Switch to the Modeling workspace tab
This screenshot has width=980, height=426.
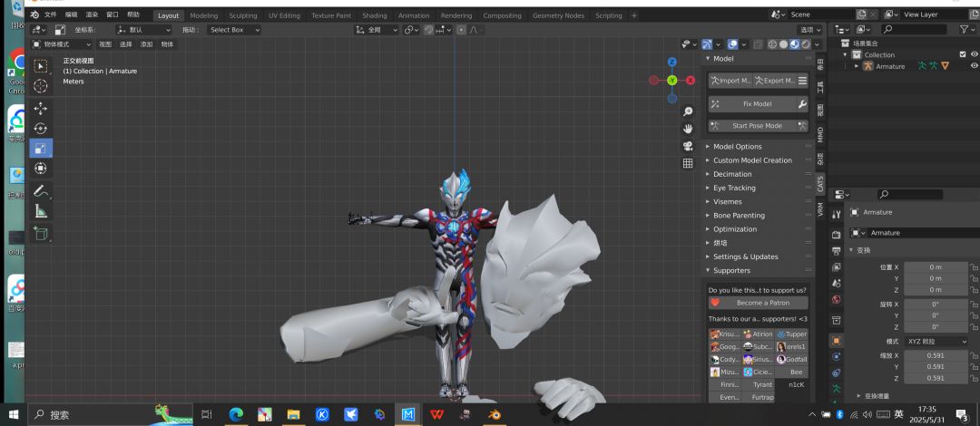point(204,15)
